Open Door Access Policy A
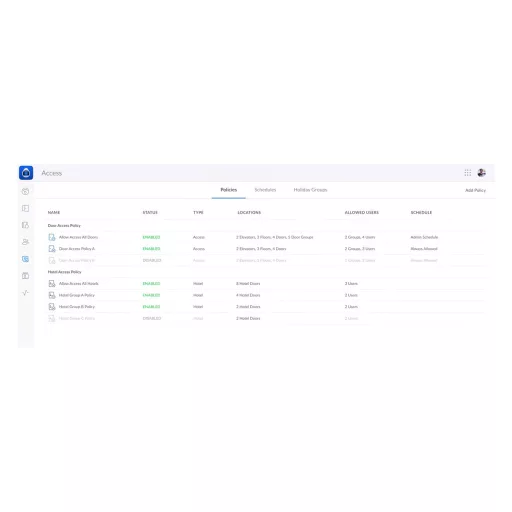512x512 pixels. [77, 249]
